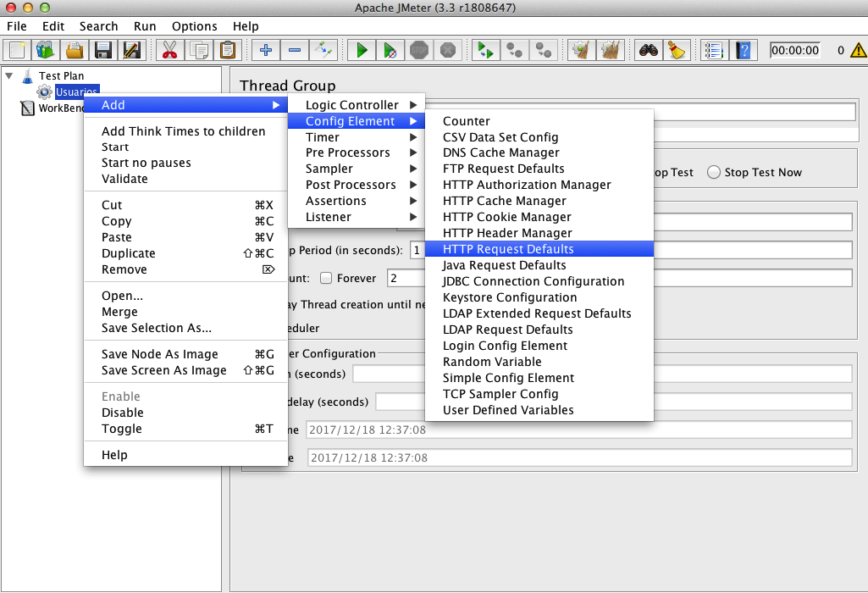Click the Cut scissors toolbar icon

point(170,50)
